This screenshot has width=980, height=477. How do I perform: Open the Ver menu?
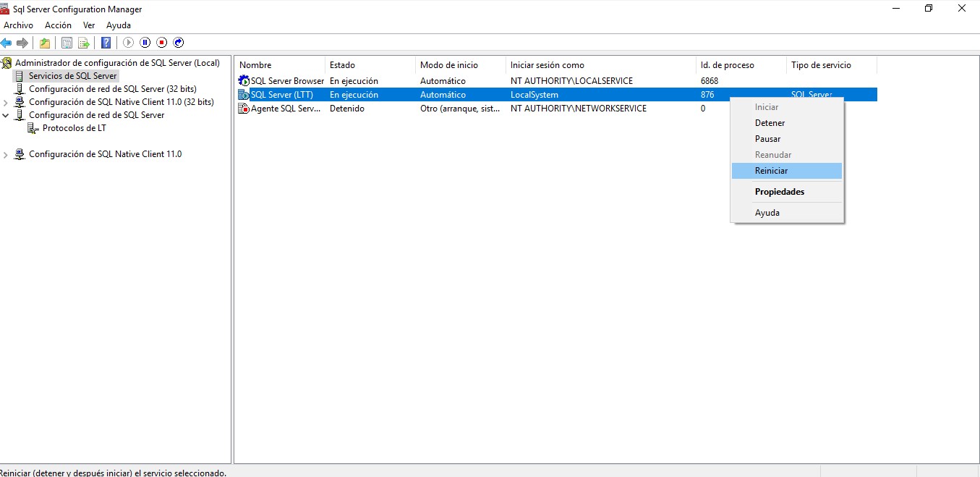(x=89, y=25)
